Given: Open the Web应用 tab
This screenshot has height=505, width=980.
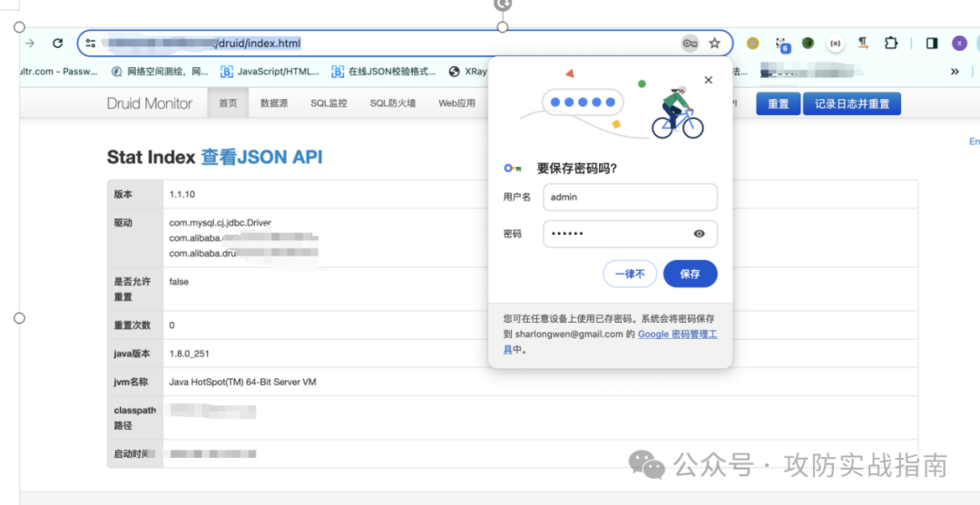Looking at the screenshot, I should [456, 103].
